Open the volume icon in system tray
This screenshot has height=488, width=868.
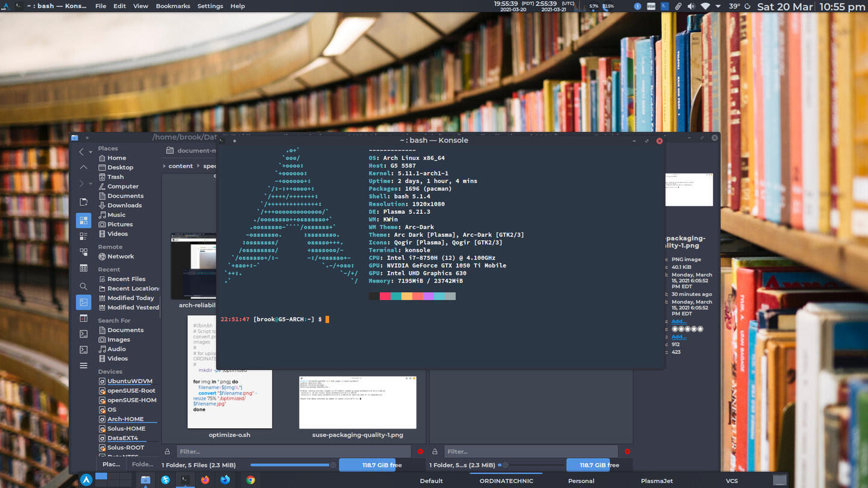pos(691,6)
